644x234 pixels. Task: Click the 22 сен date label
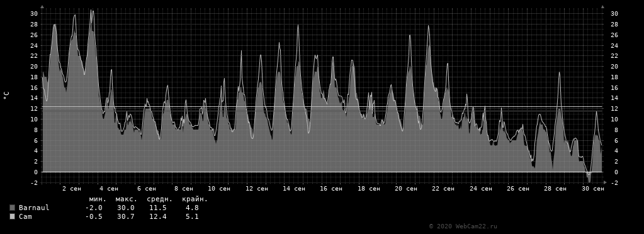click(443, 189)
